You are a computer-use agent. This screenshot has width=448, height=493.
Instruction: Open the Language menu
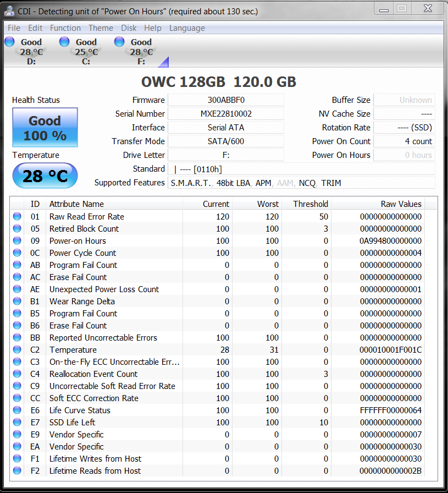[187, 28]
